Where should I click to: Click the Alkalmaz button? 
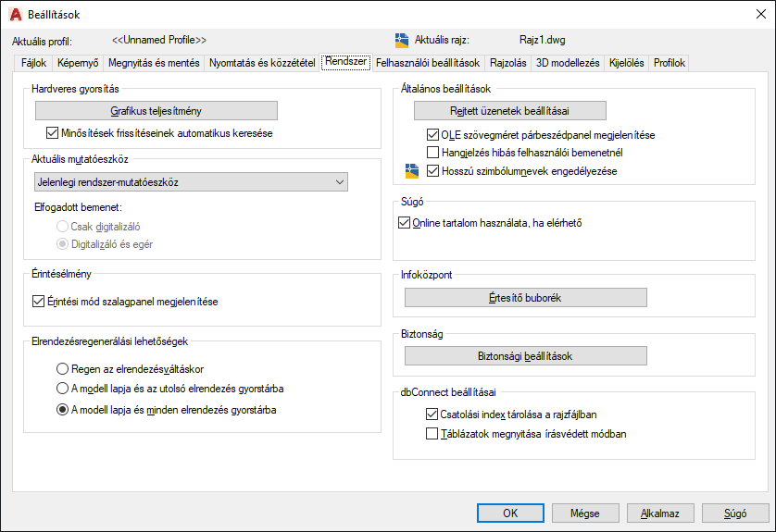pyautogui.click(x=660, y=513)
